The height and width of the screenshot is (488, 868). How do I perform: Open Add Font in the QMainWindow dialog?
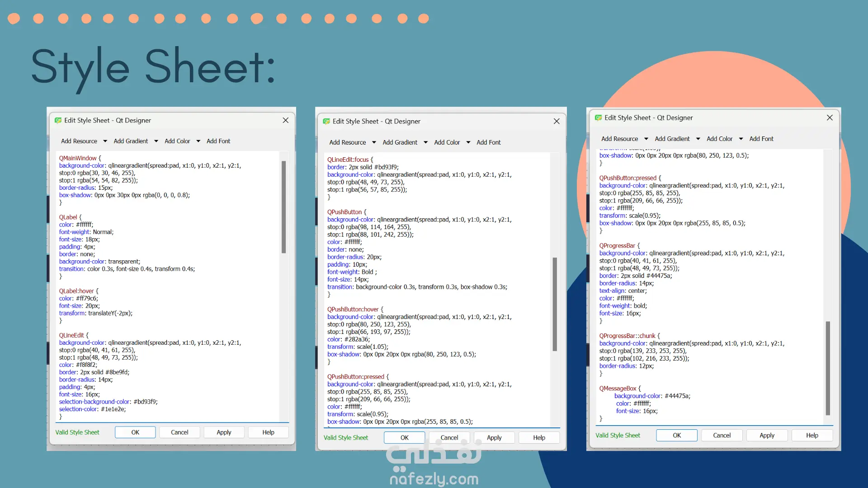[x=218, y=141]
